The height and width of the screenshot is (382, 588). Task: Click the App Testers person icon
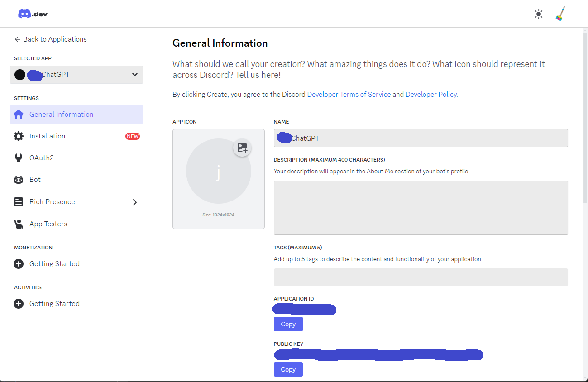19,224
